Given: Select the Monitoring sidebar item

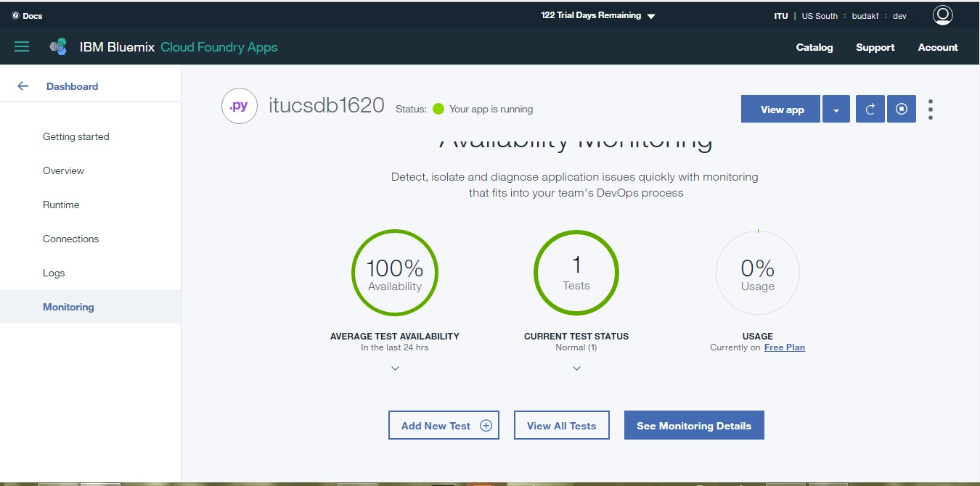Looking at the screenshot, I should coord(90,307).
